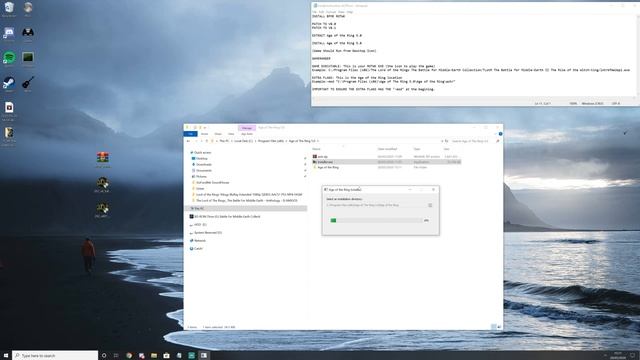Viewport: 640px width, 360px height.
Task: Open the dark green screen desktop shortcut
Action: tap(28, 57)
